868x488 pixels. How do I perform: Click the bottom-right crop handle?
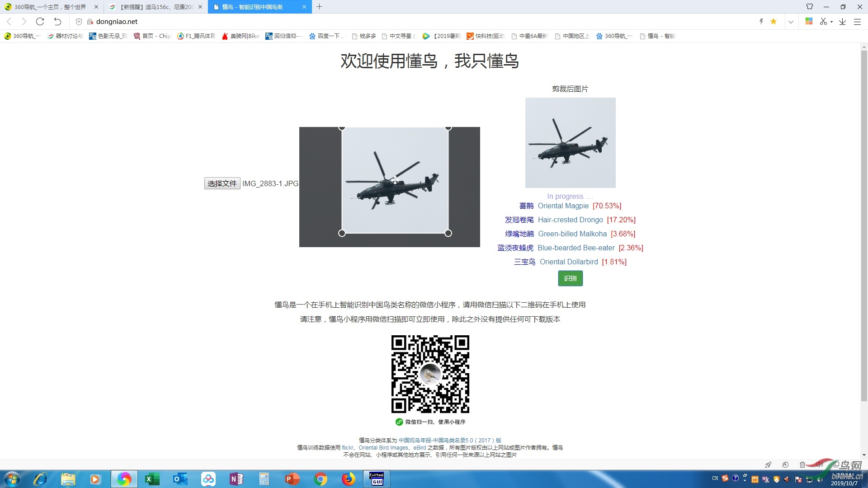tap(448, 233)
